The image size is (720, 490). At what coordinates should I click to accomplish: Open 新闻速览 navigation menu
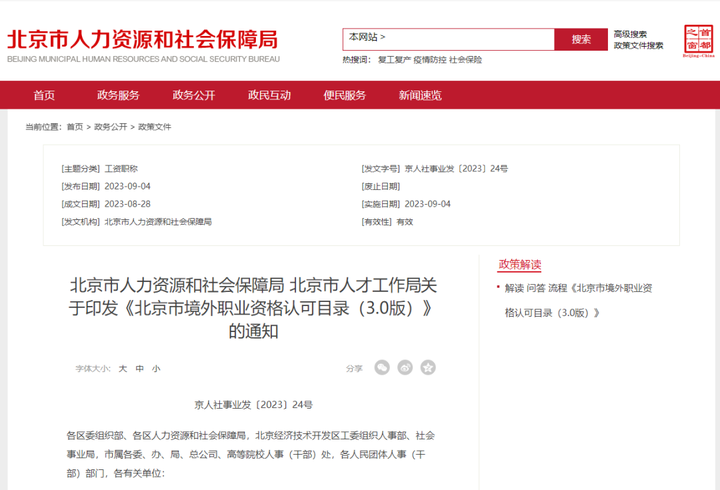click(420, 95)
